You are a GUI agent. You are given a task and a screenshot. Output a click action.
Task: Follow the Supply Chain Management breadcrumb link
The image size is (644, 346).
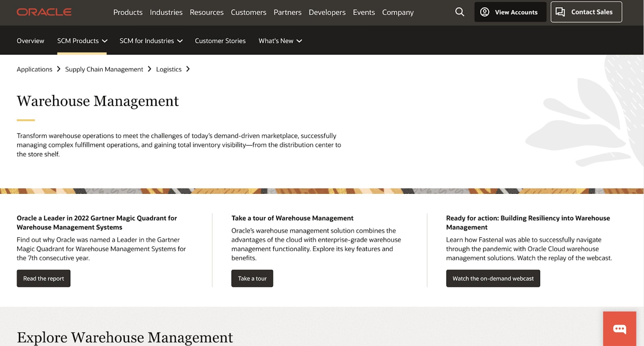[x=104, y=69]
